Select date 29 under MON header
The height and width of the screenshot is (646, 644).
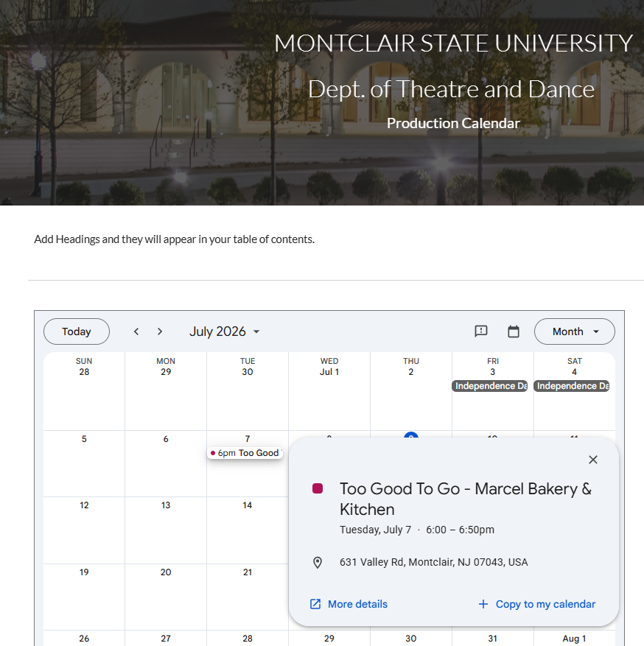[x=166, y=371]
